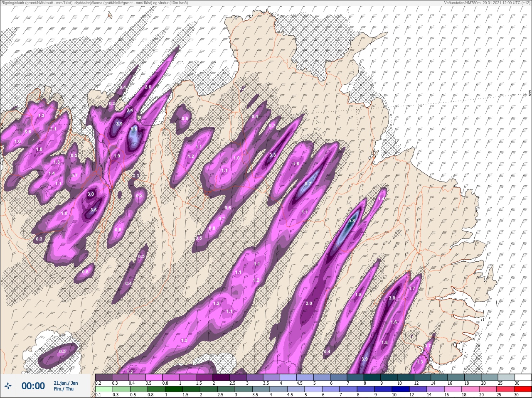Click the 3.3 precipitation value on the map
The height and width of the screenshot is (398, 532).
[x=273, y=155]
